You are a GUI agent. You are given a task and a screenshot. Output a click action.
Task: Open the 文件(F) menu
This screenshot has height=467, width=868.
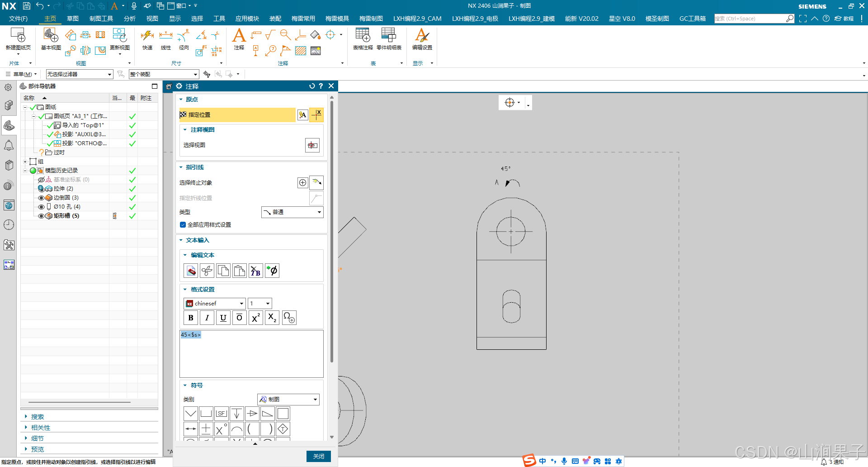[18, 19]
